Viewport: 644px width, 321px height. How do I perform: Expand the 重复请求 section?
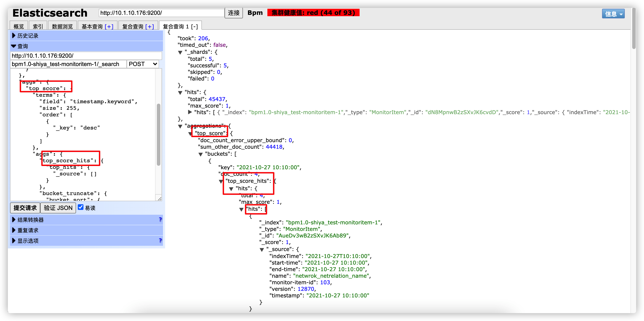(28, 230)
